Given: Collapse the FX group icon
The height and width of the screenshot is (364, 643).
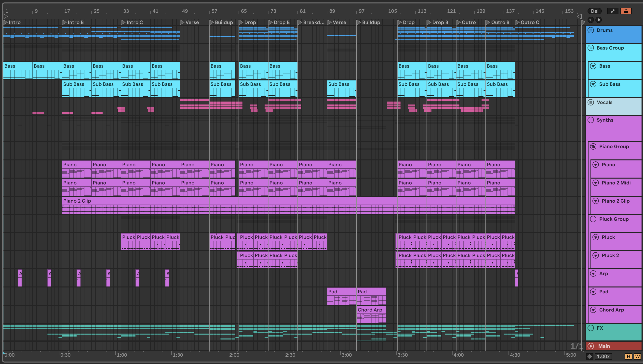Looking at the screenshot, I should click(591, 328).
